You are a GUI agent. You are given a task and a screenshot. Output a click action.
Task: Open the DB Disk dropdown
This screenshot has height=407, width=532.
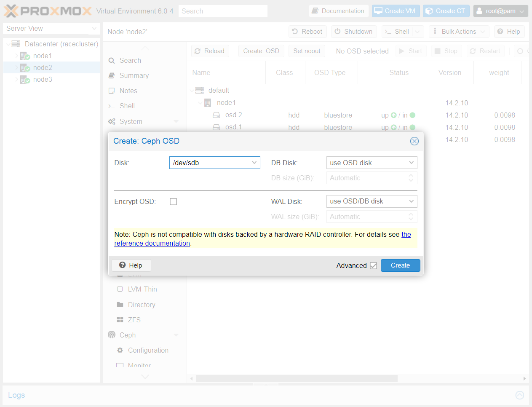[x=412, y=163]
